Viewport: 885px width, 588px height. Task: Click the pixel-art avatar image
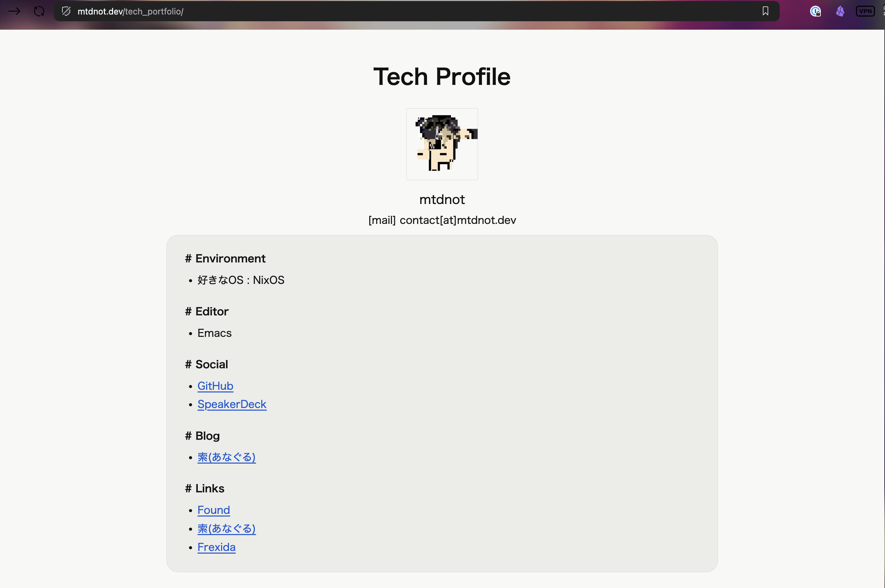(442, 144)
